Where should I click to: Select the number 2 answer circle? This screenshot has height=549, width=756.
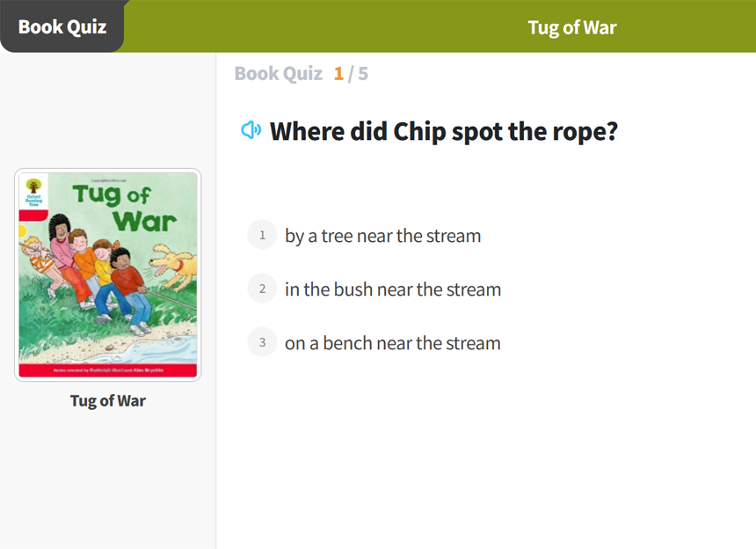click(x=262, y=289)
